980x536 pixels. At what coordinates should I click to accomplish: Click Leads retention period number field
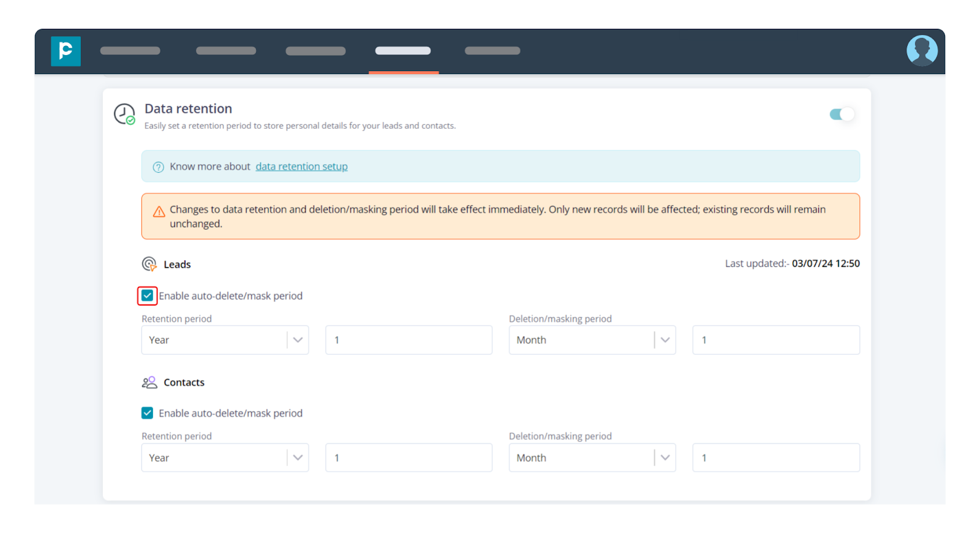[x=409, y=340]
